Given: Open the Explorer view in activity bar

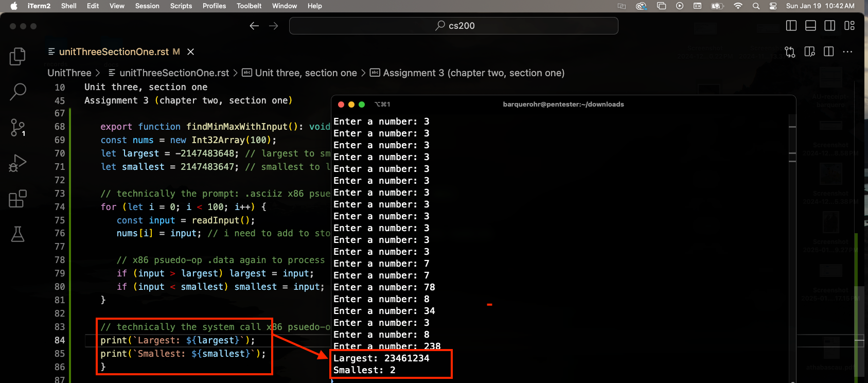Looking at the screenshot, I should [x=17, y=56].
